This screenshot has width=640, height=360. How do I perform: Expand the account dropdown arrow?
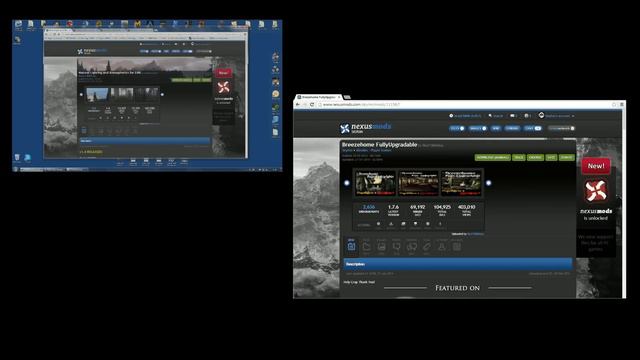(573, 116)
